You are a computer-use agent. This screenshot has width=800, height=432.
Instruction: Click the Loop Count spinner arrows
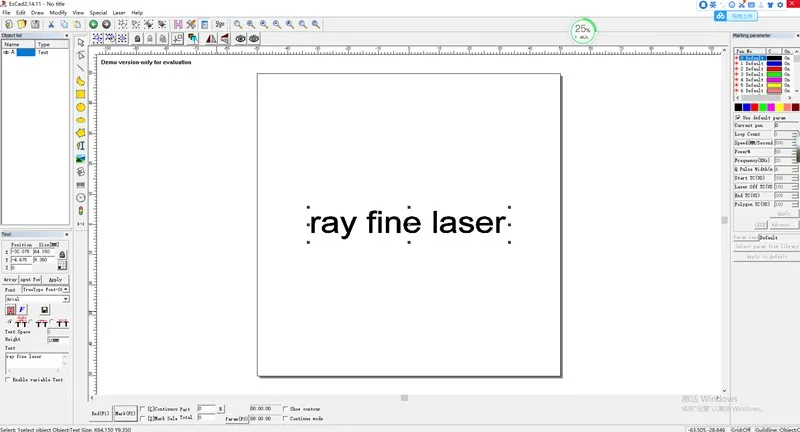click(794, 134)
